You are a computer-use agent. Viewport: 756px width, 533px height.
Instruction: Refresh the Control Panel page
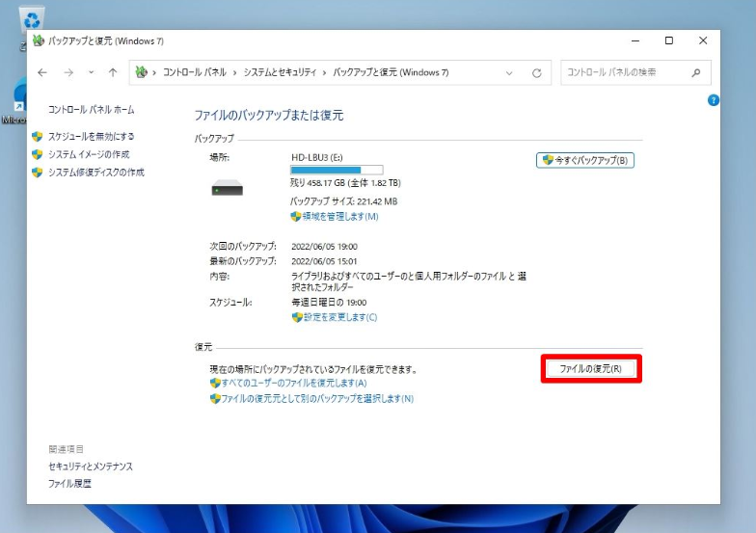click(536, 73)
